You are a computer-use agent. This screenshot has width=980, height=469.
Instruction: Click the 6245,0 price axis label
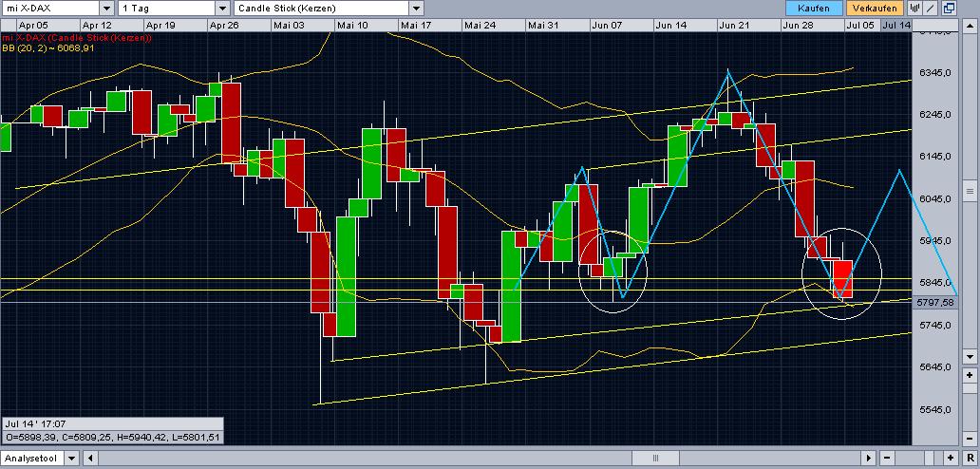click(935, 115)
